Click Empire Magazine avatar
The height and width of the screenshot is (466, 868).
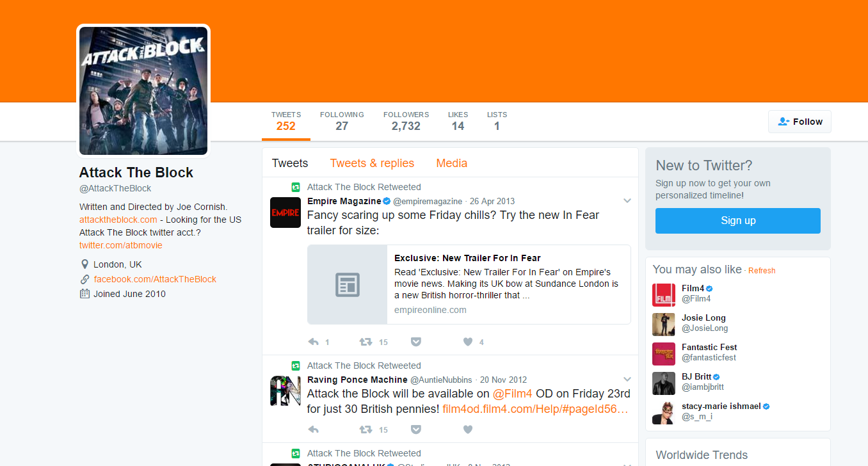(x=285, y=213)
